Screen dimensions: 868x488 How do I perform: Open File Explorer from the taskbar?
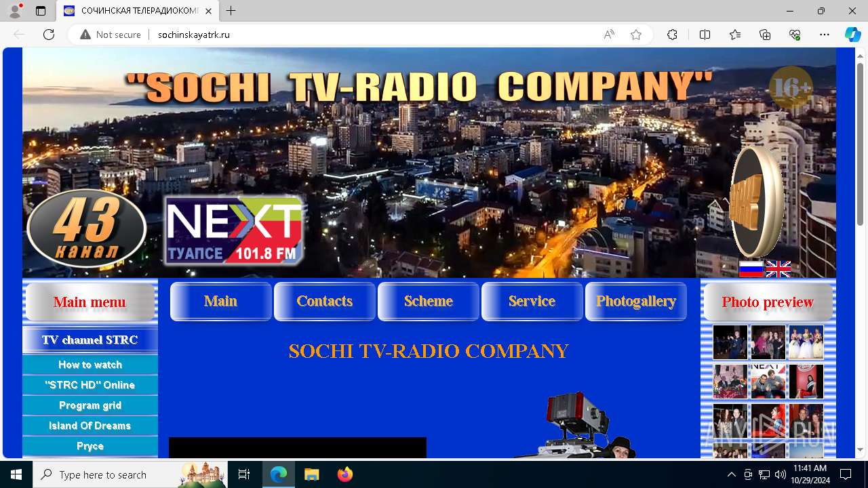(311, 474)
